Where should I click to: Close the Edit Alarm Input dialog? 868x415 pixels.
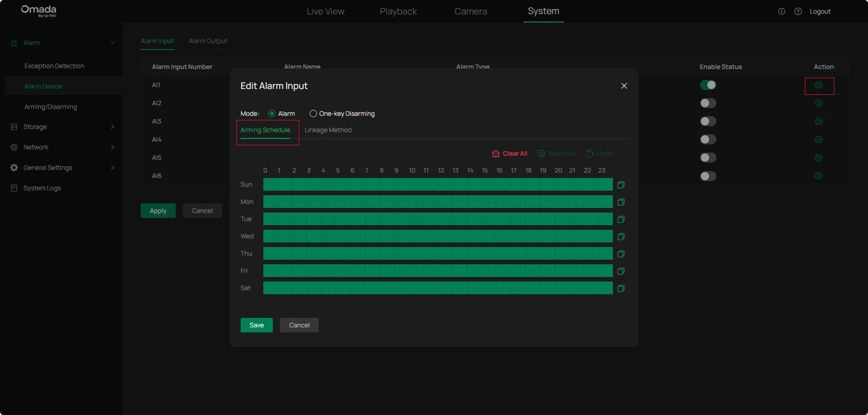pos(624,86)
